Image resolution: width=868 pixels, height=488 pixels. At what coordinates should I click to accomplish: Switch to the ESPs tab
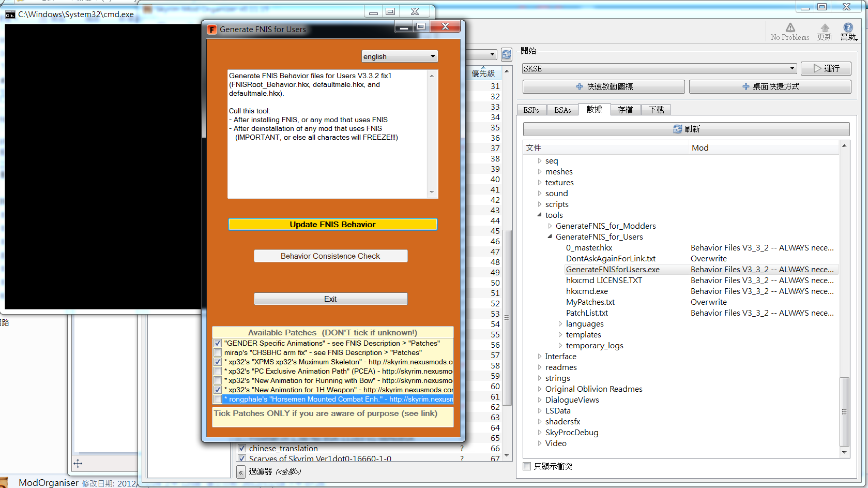coord(531,110)
